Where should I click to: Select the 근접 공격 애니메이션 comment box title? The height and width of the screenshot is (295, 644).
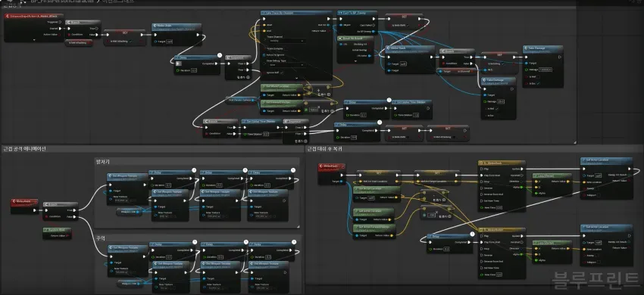click(24, 149)
